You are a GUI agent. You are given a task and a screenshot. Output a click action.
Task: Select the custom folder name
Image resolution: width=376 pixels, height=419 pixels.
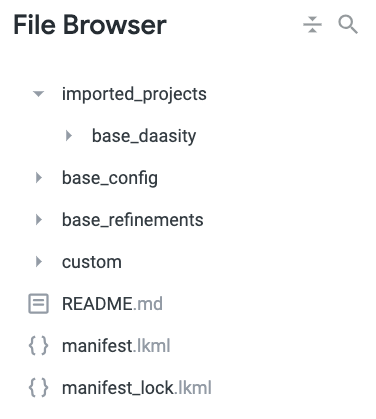coord(92,262)
